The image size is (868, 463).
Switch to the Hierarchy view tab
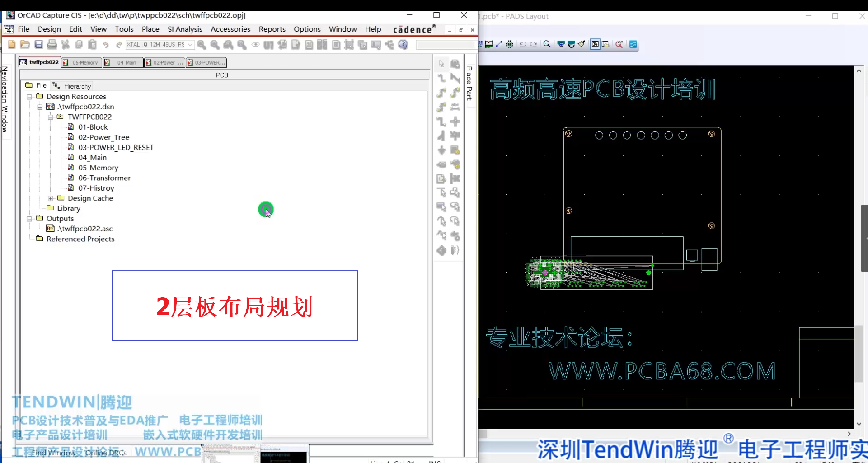coord(72,86)
